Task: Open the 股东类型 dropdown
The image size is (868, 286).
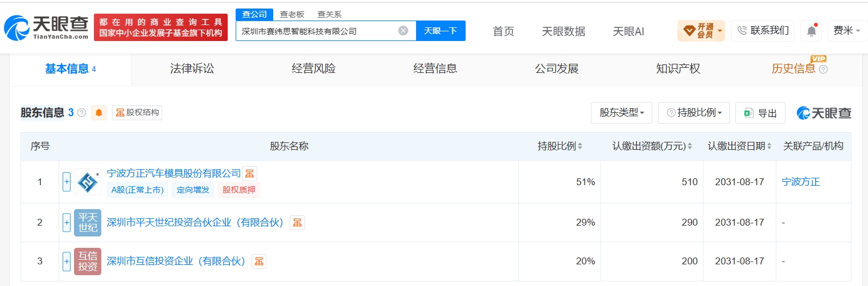Action: coord(622,113)
